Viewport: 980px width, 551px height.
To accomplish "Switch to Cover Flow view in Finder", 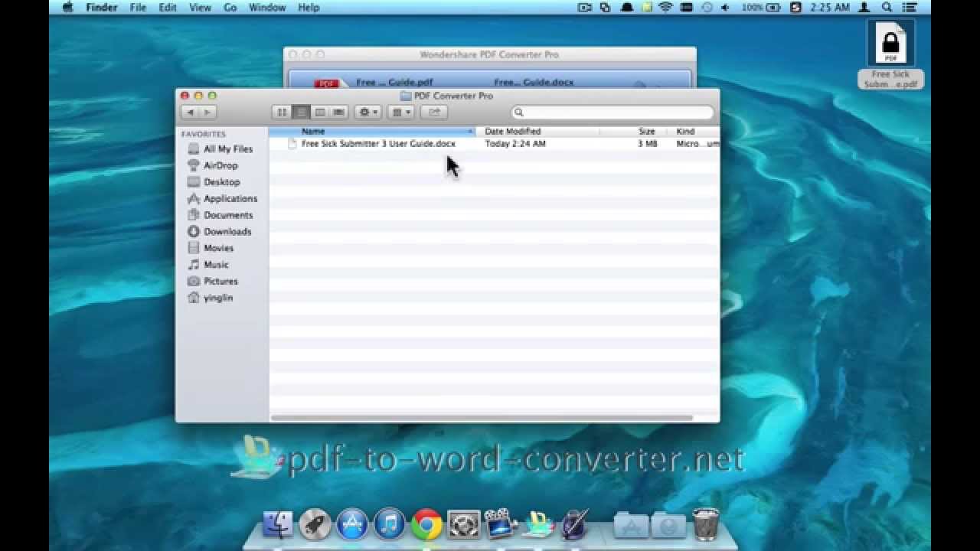I will tap(339, 112).
